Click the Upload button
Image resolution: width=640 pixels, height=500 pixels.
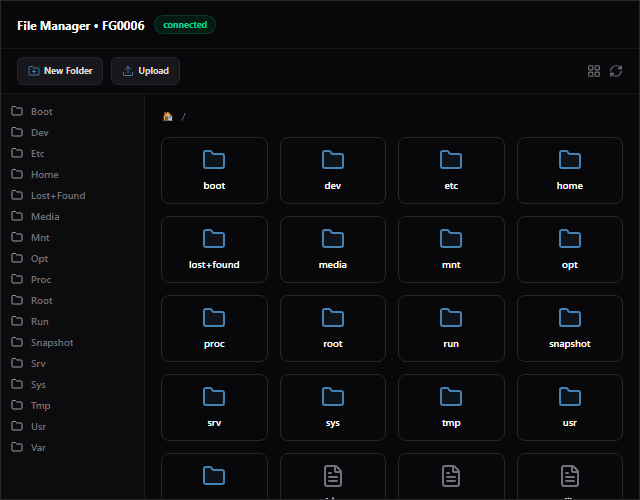pyautogui.click(x=145, y=71)
